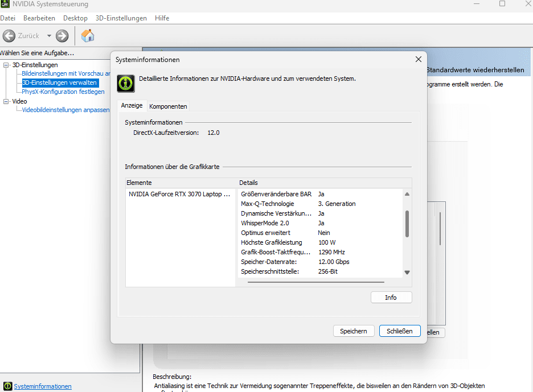
Task: Click the Info button
Action: 391,297
